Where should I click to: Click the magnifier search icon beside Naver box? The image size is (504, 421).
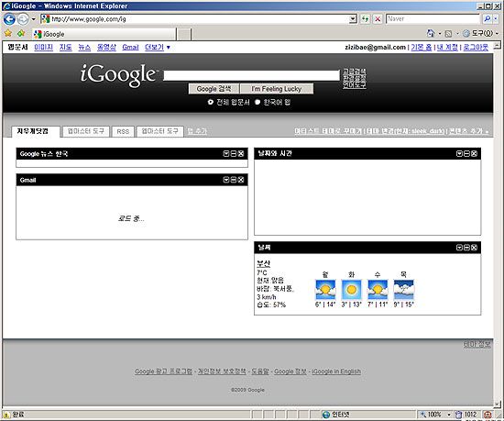point(487,19)
